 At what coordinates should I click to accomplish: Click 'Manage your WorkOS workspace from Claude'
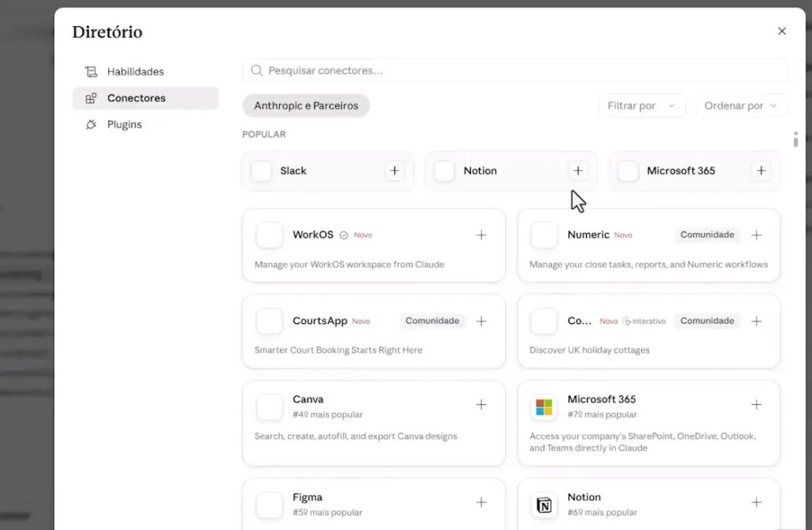pos(350,264)
